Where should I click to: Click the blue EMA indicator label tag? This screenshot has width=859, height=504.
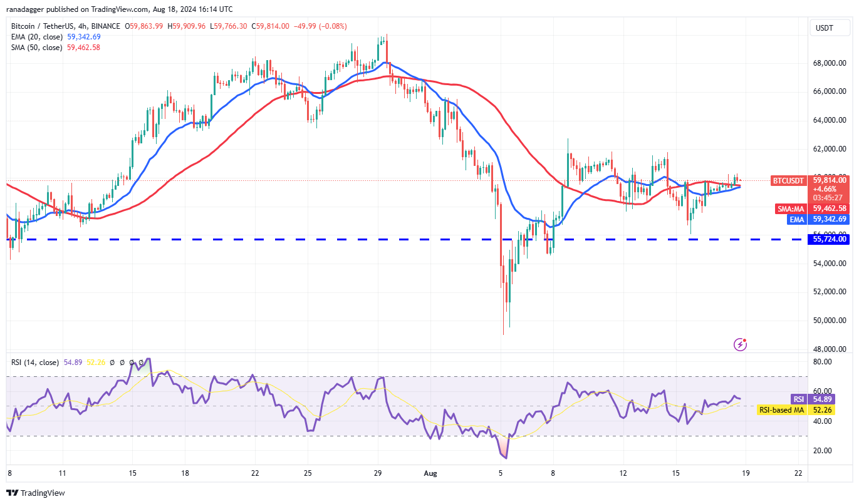796,219
